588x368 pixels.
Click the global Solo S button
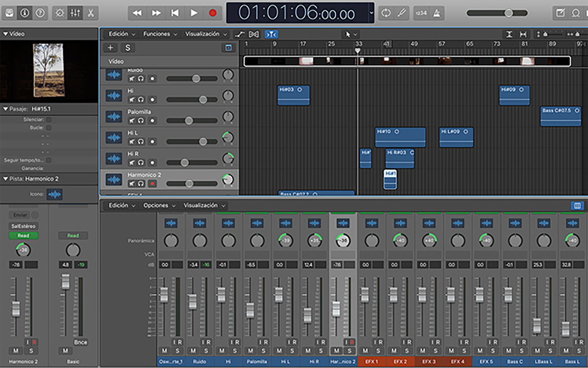[128, 47]
